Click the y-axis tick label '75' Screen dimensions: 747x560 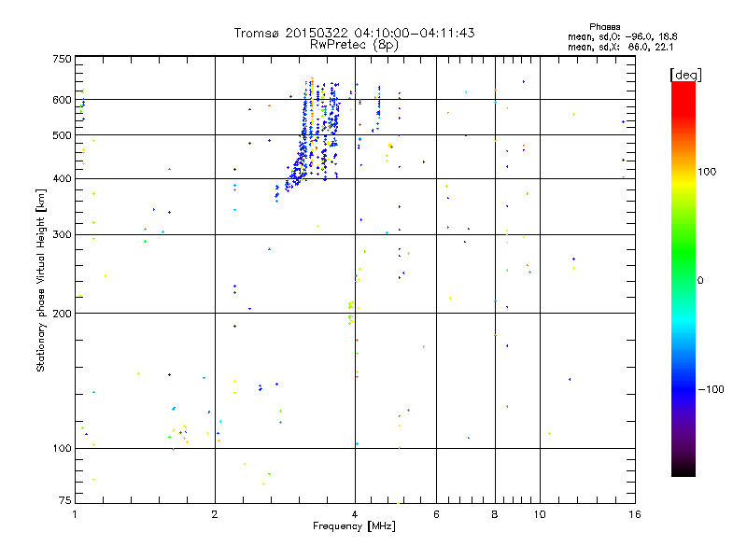tap(65, 500)
